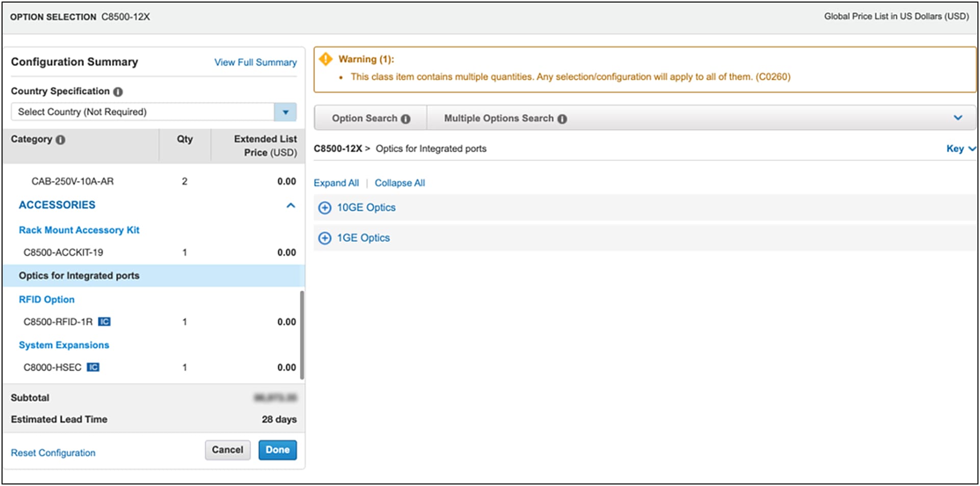The width and height of the screenshot is (980, 486).
Task: Click the IC badge beside C8500-RFID-1R
Action: (104, 321)
